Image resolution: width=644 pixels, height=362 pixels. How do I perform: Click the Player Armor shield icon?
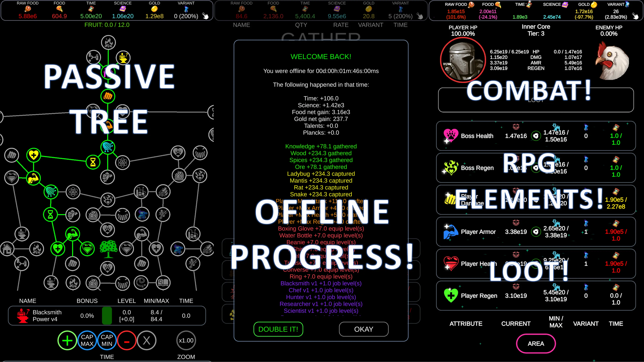pos(451,232)
